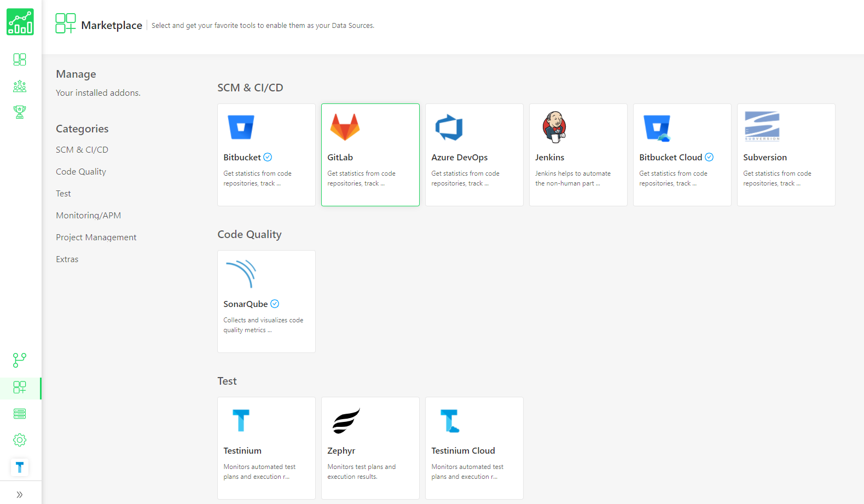The image size is (864, 504).
Task: Open the Testinium addon title
Action: (x=242, y=450)
